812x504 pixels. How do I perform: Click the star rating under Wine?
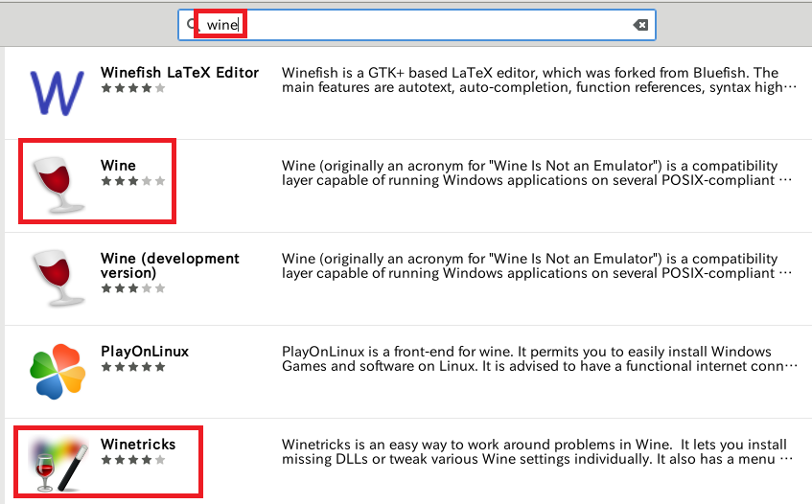133,181
